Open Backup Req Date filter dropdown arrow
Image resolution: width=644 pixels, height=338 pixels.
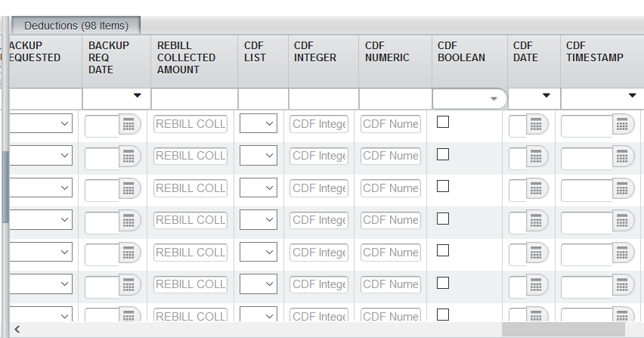pyautogui.click(x=137, y=96)
